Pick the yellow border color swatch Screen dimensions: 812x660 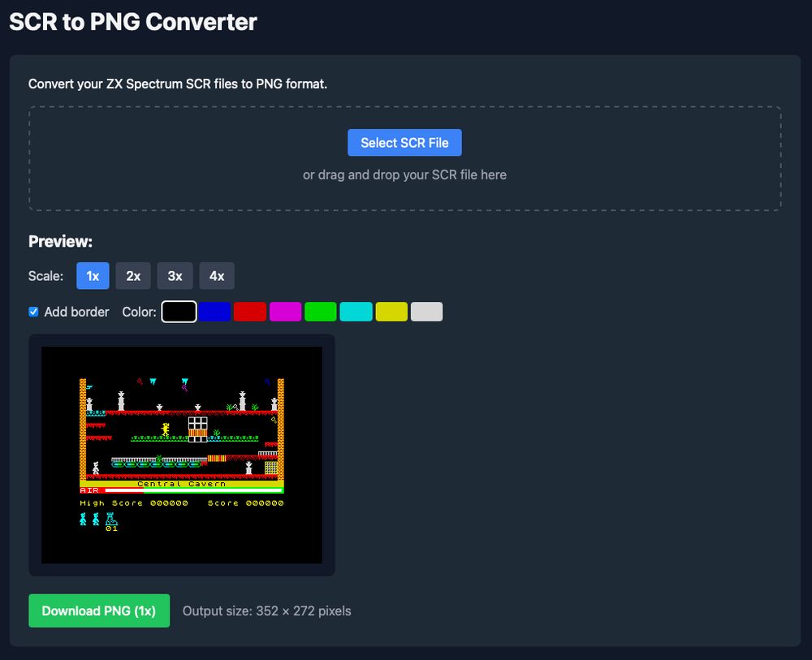coord(391,312)
